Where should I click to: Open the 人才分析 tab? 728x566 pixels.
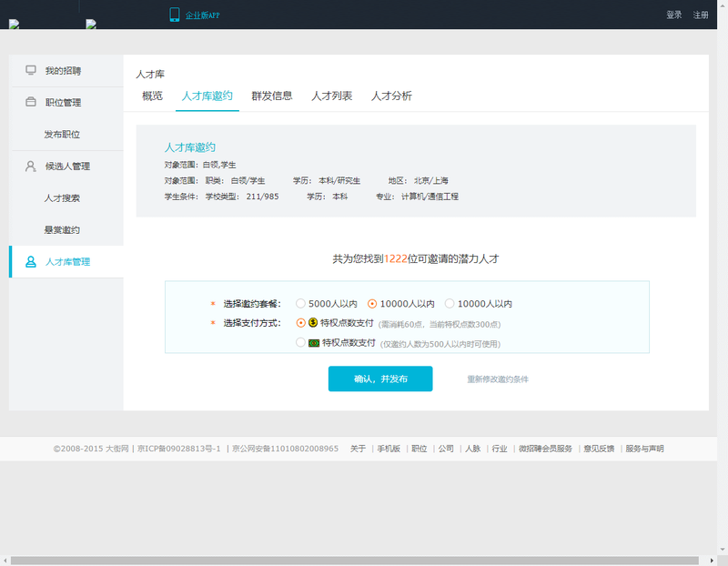[x=391, y=96]
